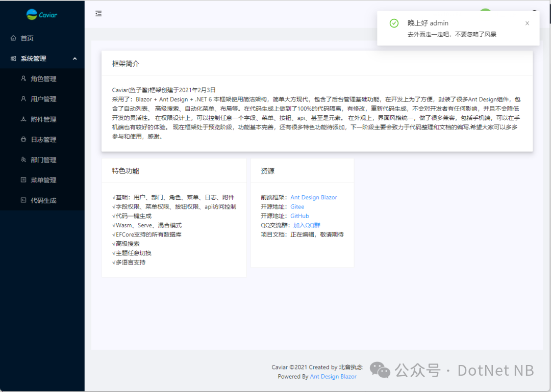Select 首页 in the sidebar menu

(26, 38)
